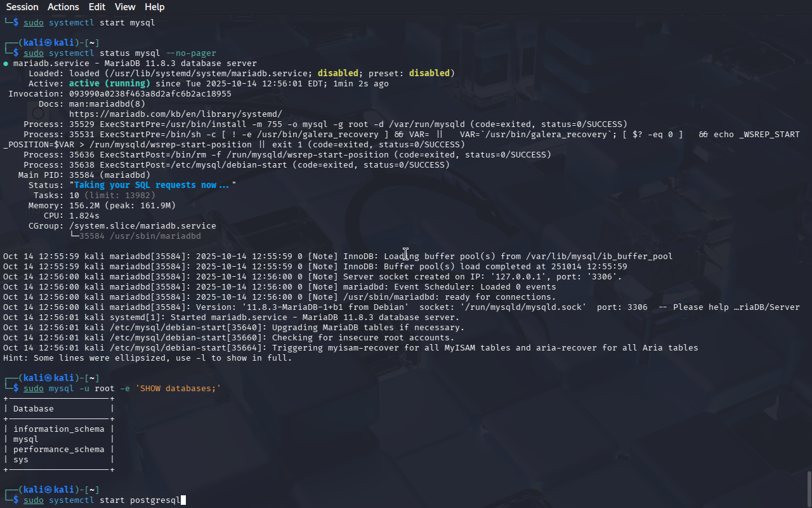Open the Help menu

pos(154,7)
